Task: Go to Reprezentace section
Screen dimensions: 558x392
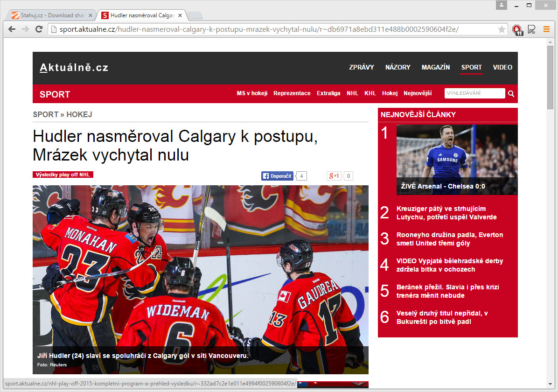Action: coord(292,93)
